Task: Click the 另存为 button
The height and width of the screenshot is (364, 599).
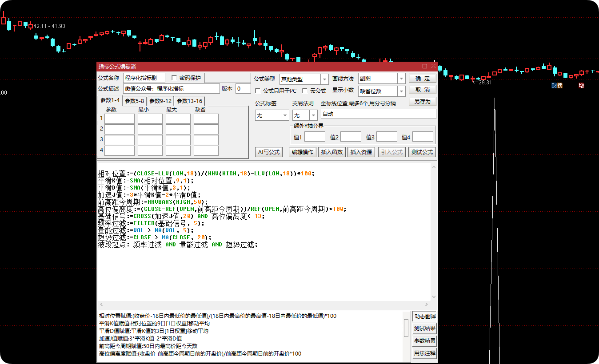Action: click(x=423, y=101)
